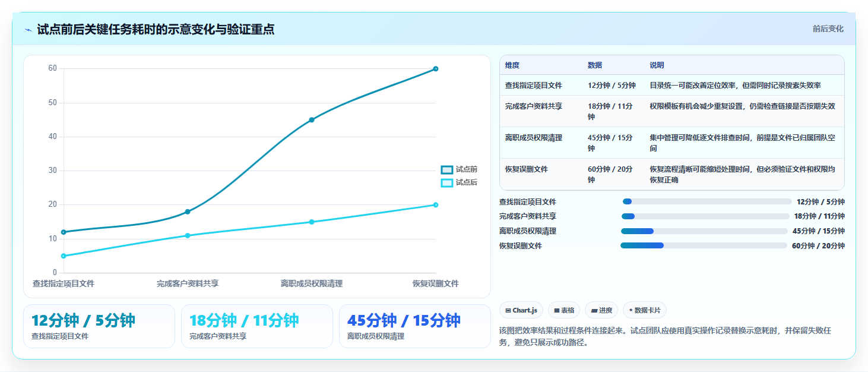The image size is (868, 372).
Task: Click the 18分钟 / 11分钟 value beside its progress bar
Action: click(x=819, y=216)
